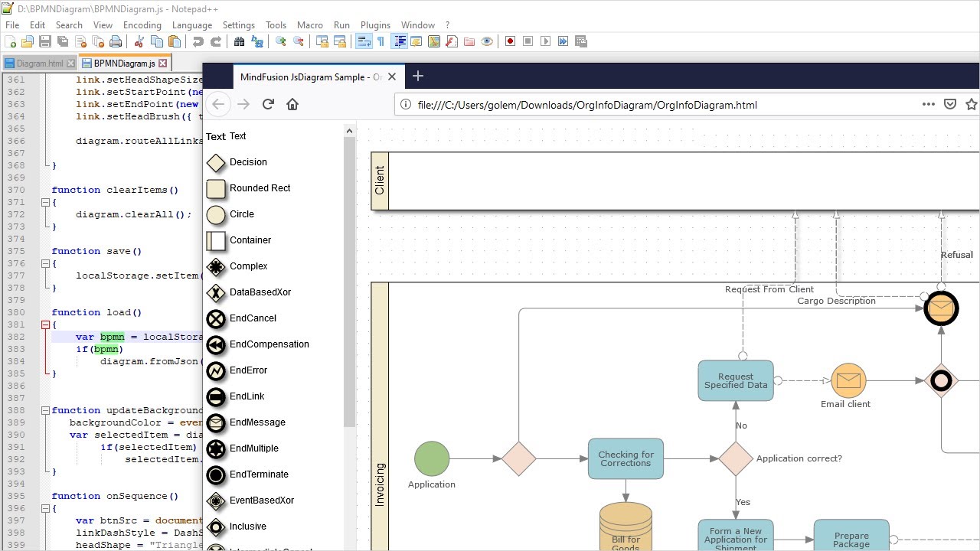Toggle the Word Wrap toolbar button
Viewport: 980px width, 551px height.
[364, 41]
